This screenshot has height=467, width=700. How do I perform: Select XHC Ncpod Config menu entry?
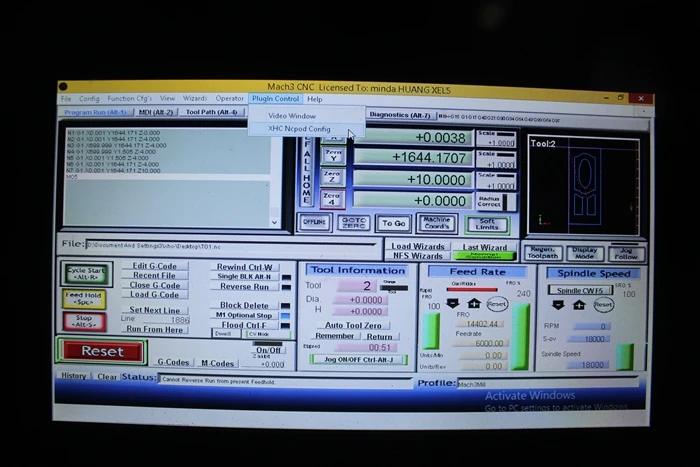click(x=299, y=129)
